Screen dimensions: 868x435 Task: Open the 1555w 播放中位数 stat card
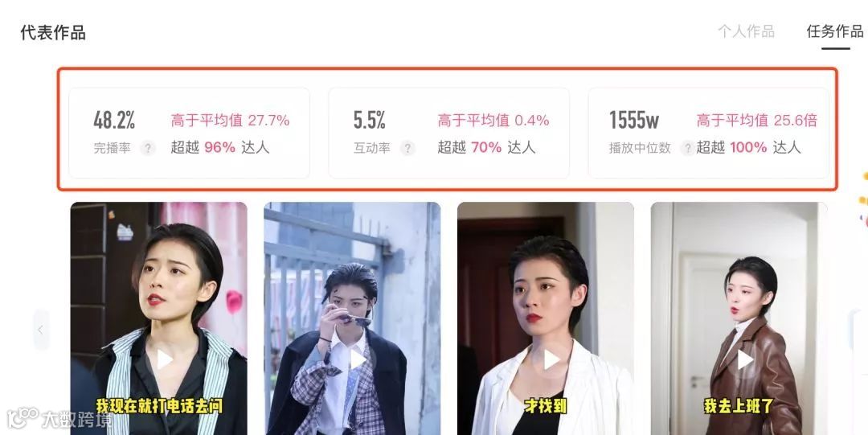pyautogui.click(x=709, y=133)
